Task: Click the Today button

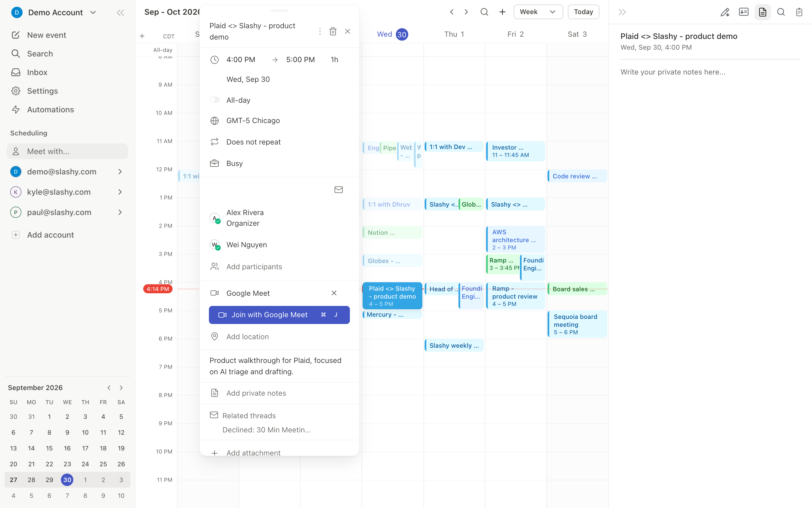Action: coord(583,12)
